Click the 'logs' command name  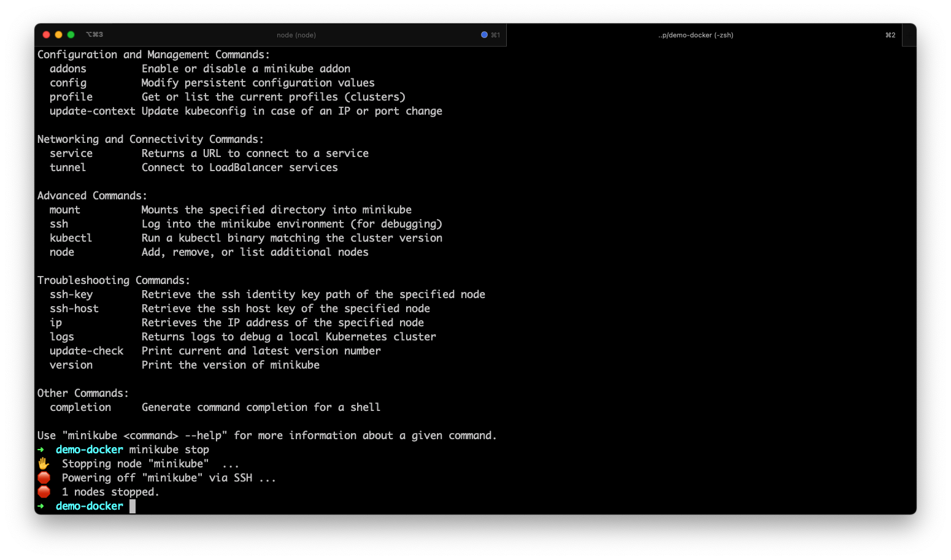pos(62,337)
